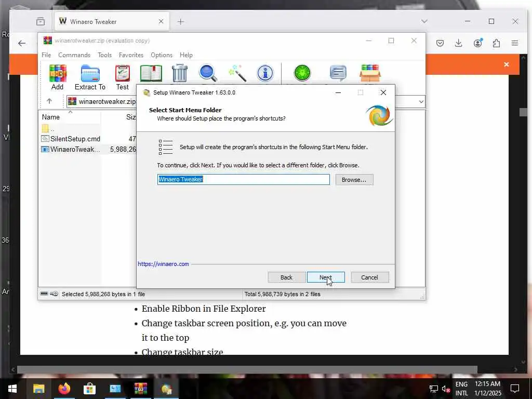Click the network tray icon

(x=433, y=389)
